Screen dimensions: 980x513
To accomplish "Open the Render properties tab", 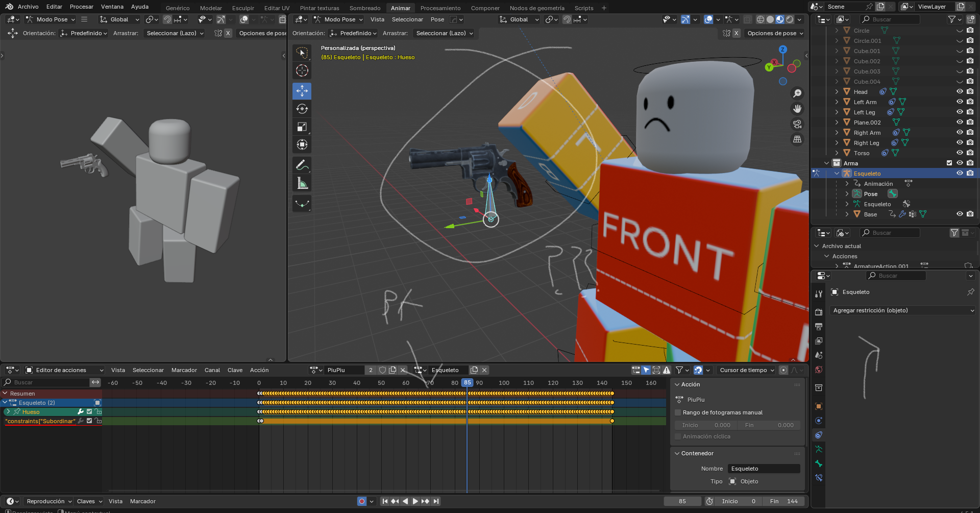I will point(819,312).
